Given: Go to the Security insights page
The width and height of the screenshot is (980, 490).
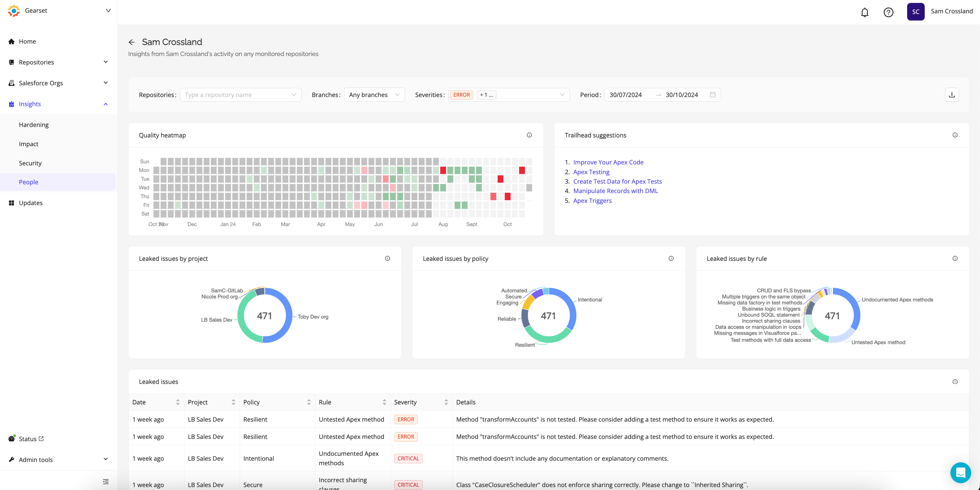Looking at the screenshot, I should 30,163.
